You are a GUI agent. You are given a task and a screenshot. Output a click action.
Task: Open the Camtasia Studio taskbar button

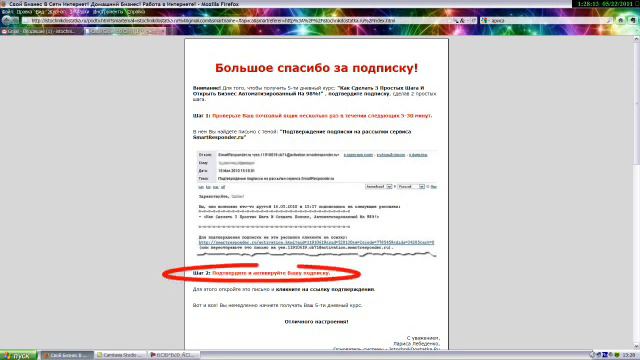[x=120, y=356]
